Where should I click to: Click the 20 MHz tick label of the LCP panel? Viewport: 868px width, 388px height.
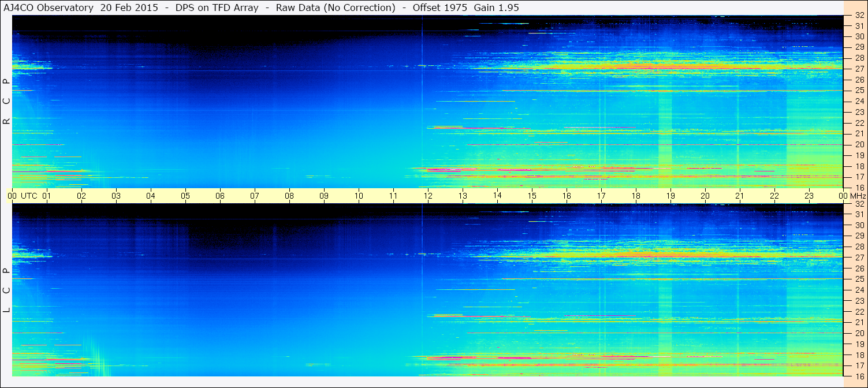(859, 333)
